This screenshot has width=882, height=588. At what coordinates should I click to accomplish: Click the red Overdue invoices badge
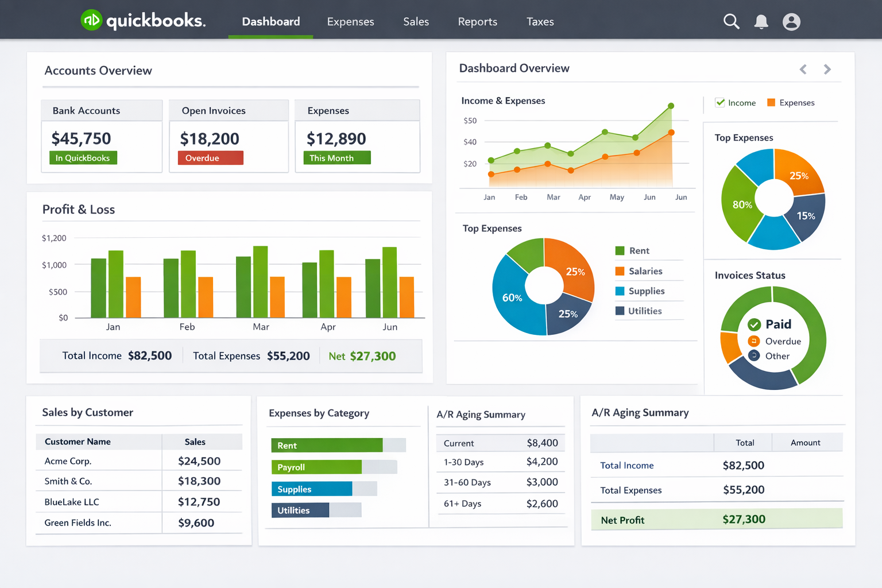click(x=210, y=158)
